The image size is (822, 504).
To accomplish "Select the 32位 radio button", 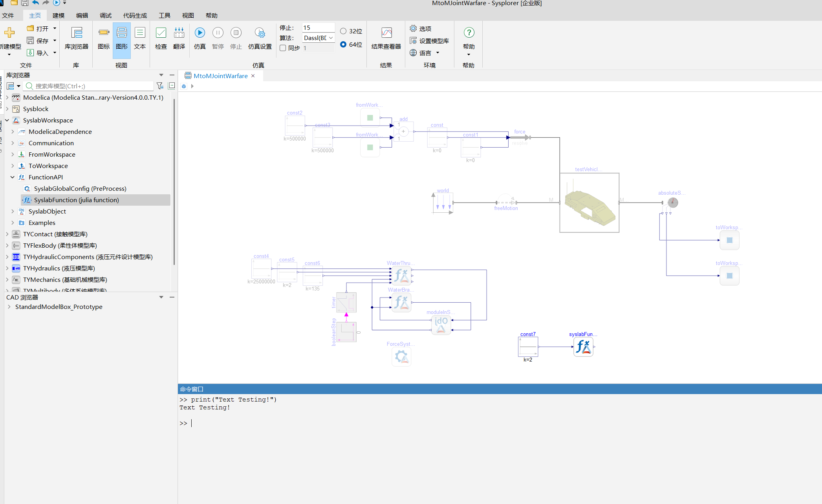I will (x=343, y=31).
